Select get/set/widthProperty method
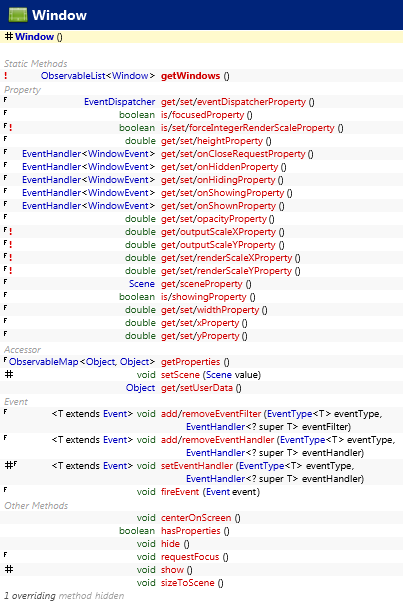The height and width of the screenshot is (602, 403). (210, 310)
